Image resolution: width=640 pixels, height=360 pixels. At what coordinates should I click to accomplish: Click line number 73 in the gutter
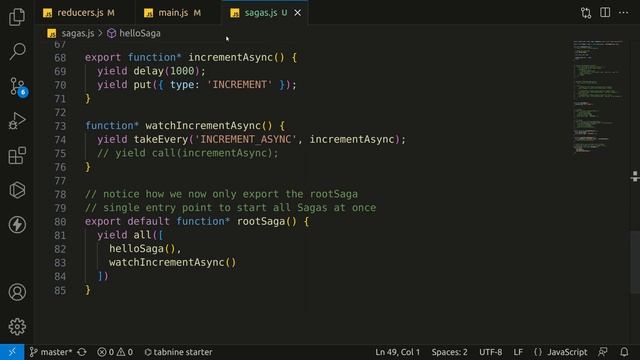tap(60, 126)
